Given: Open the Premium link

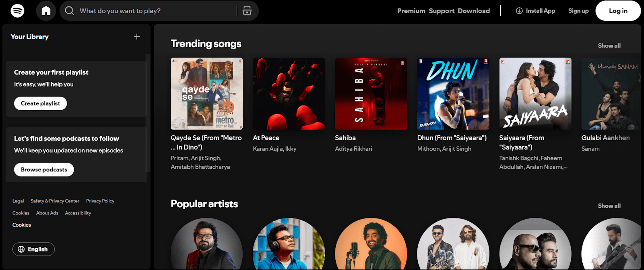Looking at the screenshot, I should click(411, 11).
